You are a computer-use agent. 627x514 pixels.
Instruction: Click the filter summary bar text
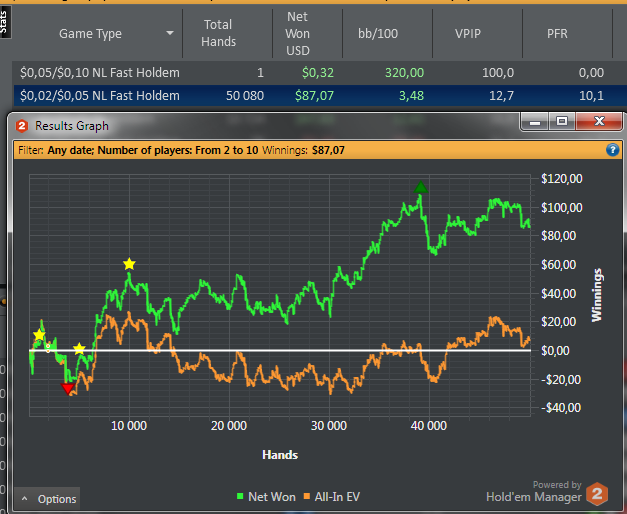[180, 150]
